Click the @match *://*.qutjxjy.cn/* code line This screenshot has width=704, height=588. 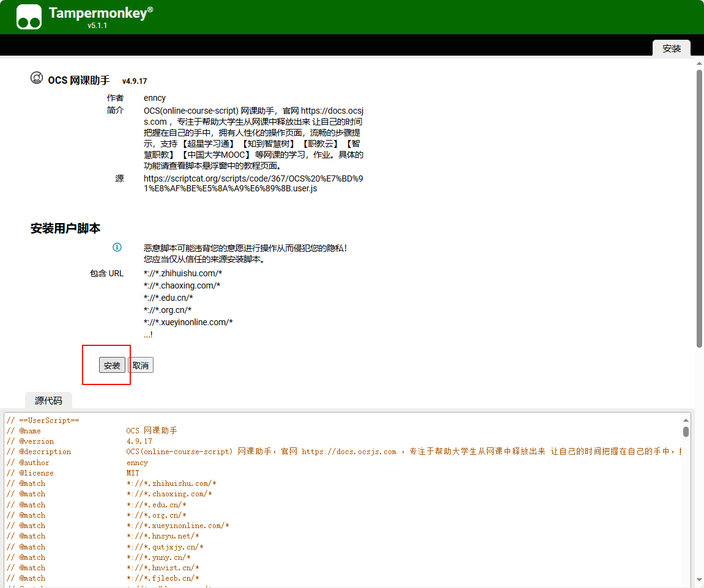(105, 546)
